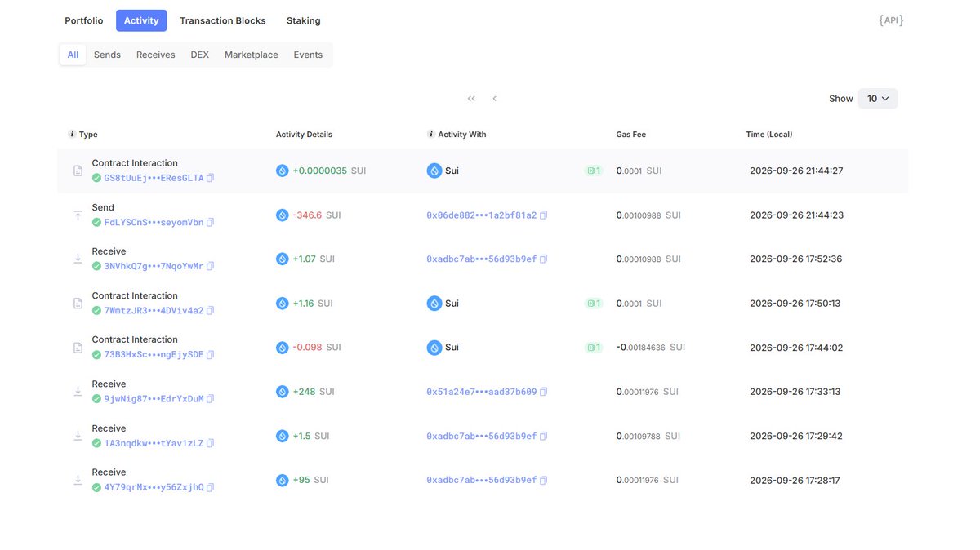Click info icon beside Type column header
Image resolution: width=980 pixels, height=550 pixels.
(72, 135)
